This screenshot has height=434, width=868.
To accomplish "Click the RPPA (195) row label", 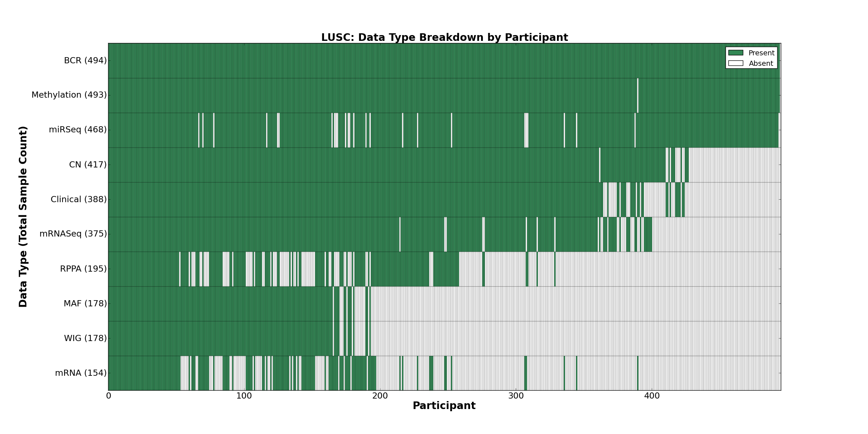I will tap(84, 269).
